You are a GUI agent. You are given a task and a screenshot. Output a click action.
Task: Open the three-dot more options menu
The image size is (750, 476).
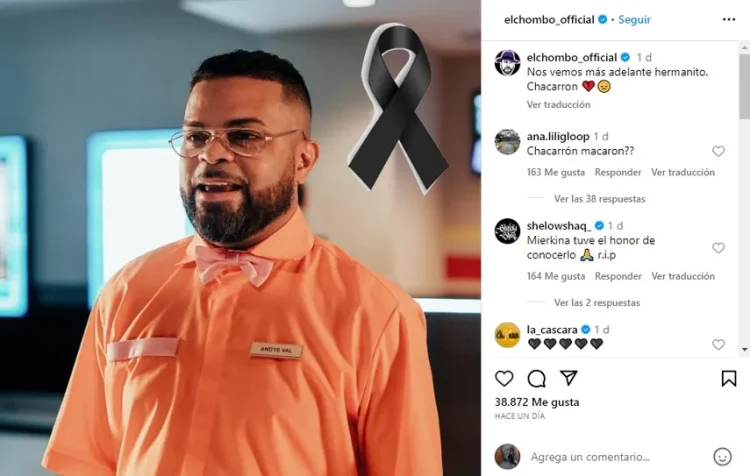click(728, 19)
